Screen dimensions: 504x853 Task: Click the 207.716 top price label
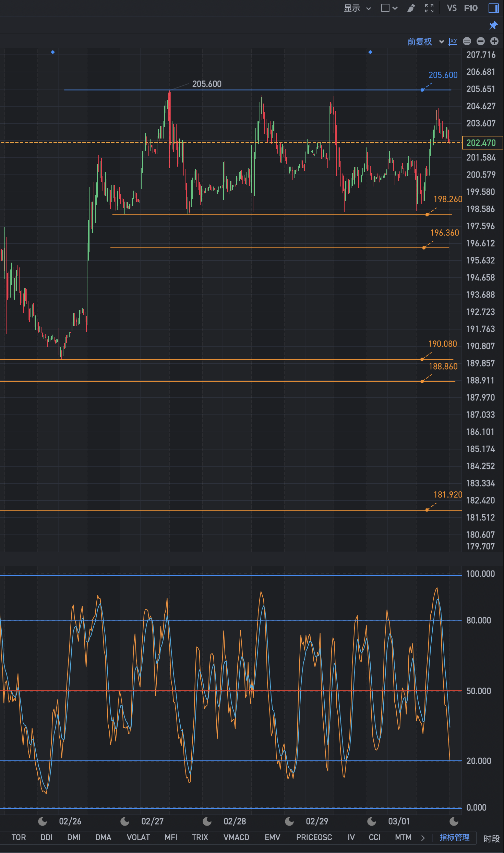[x=481, y=55]
